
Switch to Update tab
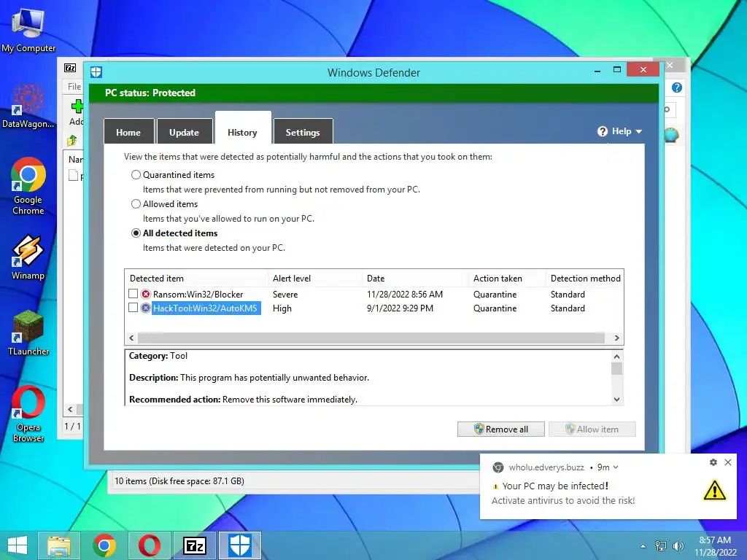click(x=184, y=132)
